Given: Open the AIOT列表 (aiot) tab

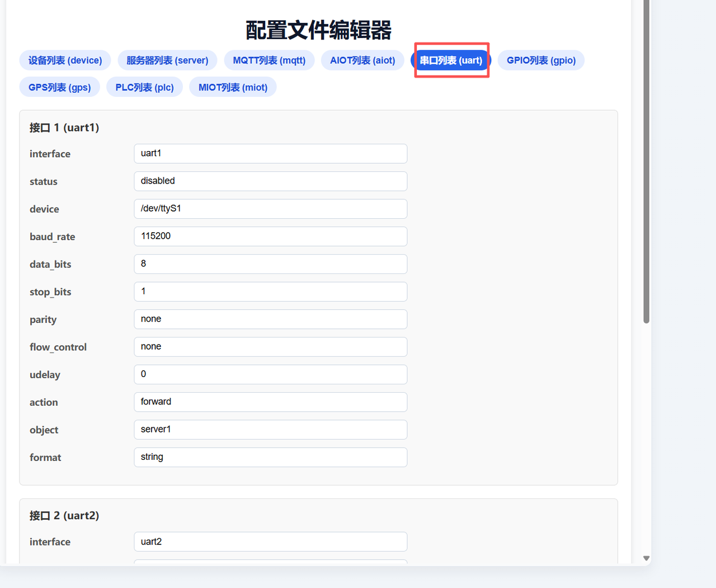Looking at the screenshot, I should [x=362, y=60].
